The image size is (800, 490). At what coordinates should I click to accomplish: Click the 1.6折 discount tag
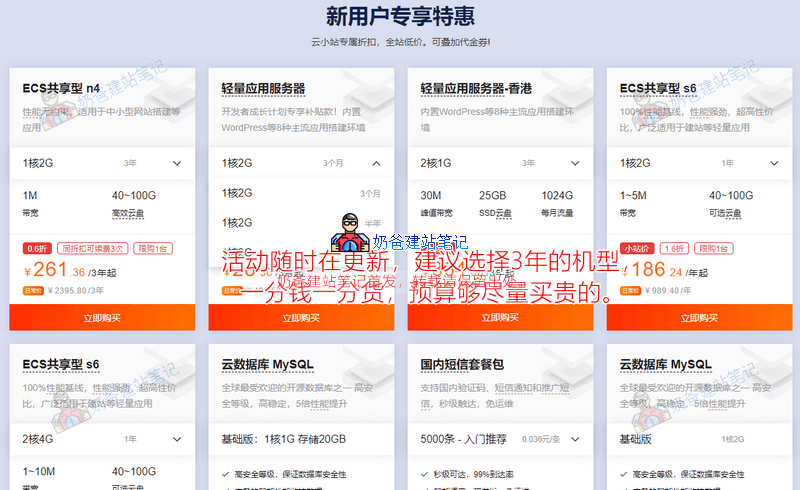pos(675,248)
